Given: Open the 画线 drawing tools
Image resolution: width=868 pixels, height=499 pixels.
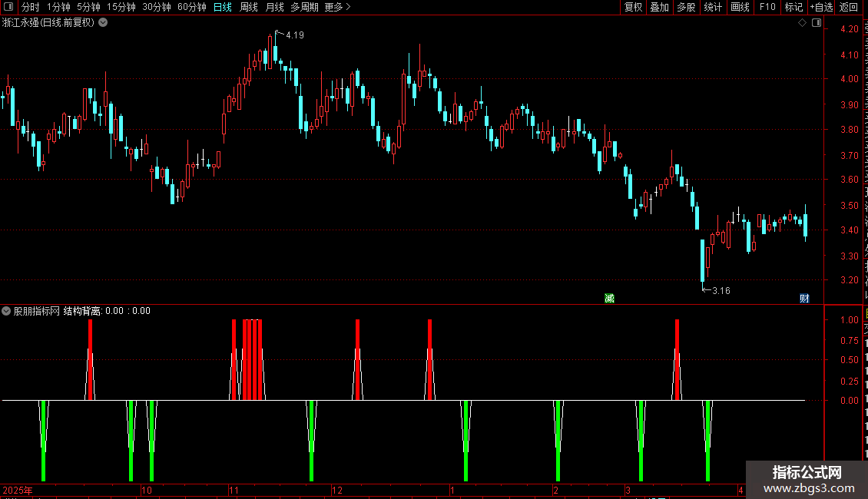Looking at the screenshot, I should (x=740, y=7).
